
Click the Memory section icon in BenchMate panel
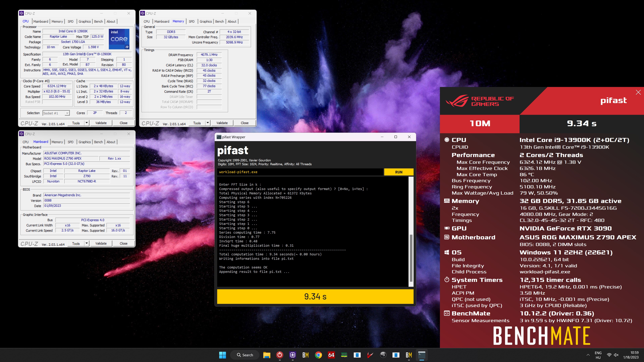click(x=447, y=201)
